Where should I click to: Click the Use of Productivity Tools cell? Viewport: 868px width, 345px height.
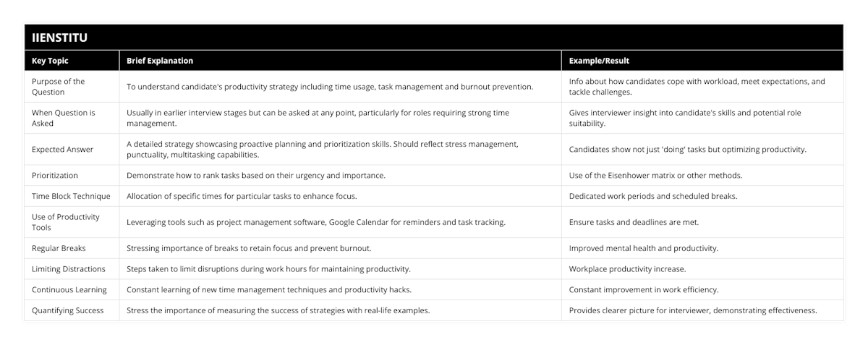(x=66, y=222)
